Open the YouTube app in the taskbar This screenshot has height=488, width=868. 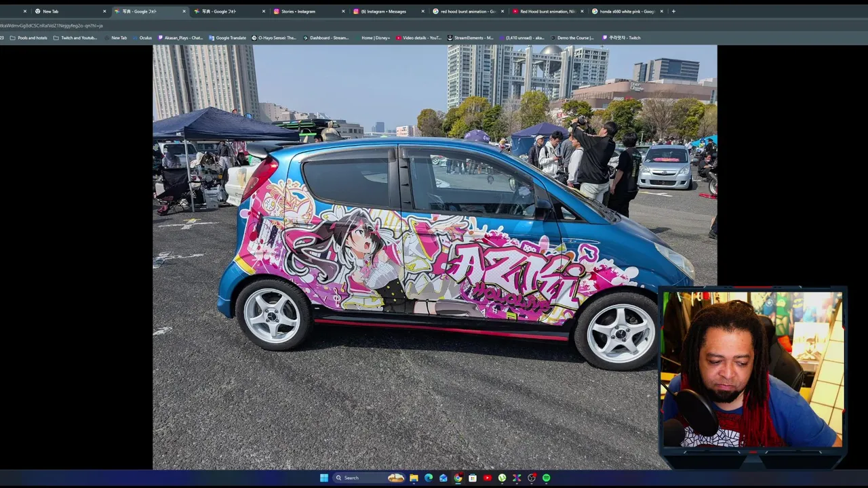tap(487, 478)
